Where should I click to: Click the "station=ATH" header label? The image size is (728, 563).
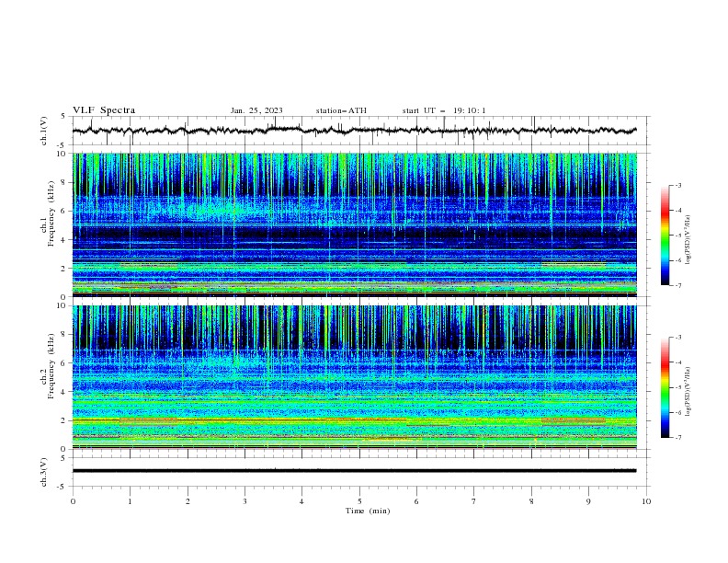tap(341, 110)
